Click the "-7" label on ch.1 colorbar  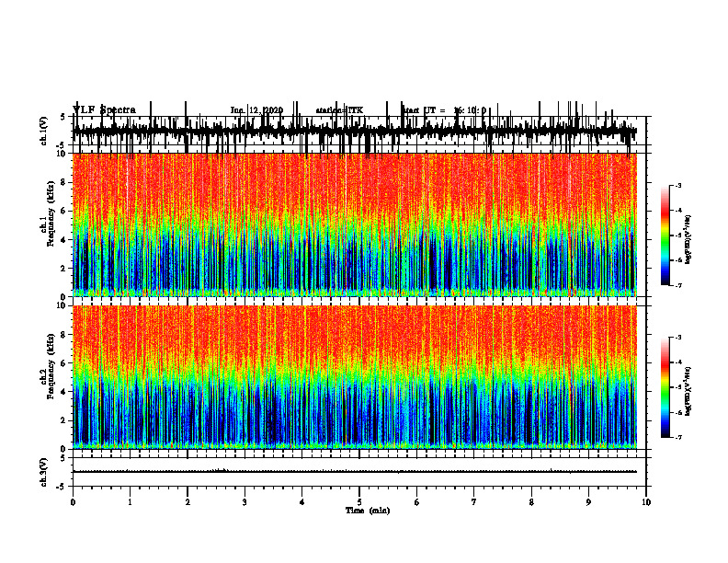pyautogui.click(x=677, y=285)
